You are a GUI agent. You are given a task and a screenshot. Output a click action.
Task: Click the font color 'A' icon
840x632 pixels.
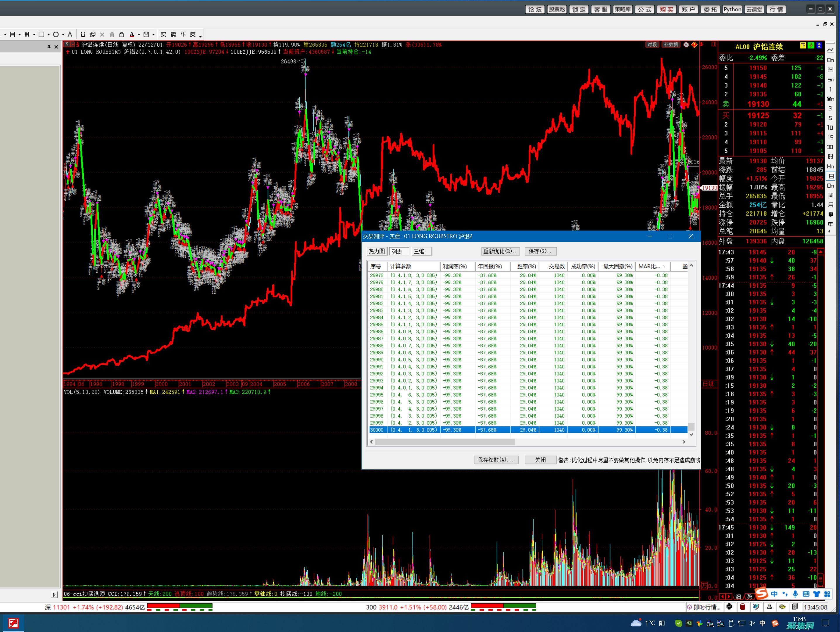point(132,35)
